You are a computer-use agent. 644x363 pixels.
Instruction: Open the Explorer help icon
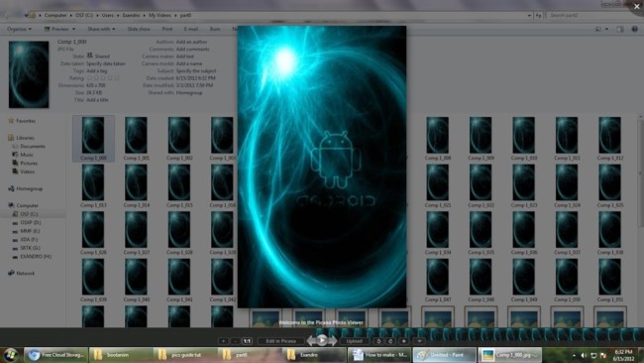pos(634,29)
